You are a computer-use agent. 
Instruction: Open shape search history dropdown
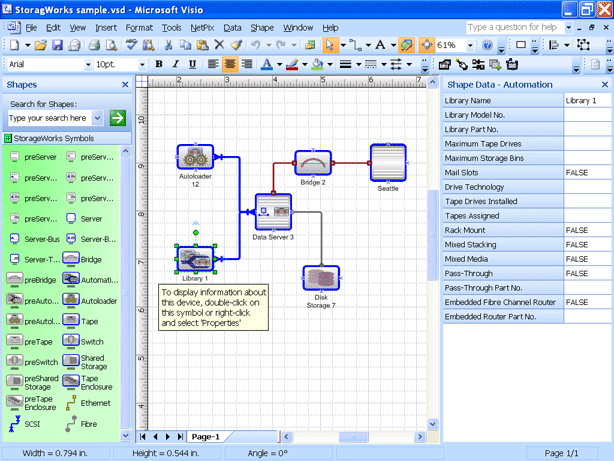98,118
